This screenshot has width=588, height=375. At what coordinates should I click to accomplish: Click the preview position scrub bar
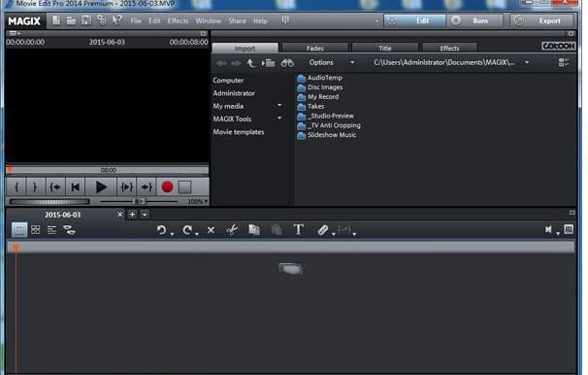pyautogui.click(x=108, y=170)
